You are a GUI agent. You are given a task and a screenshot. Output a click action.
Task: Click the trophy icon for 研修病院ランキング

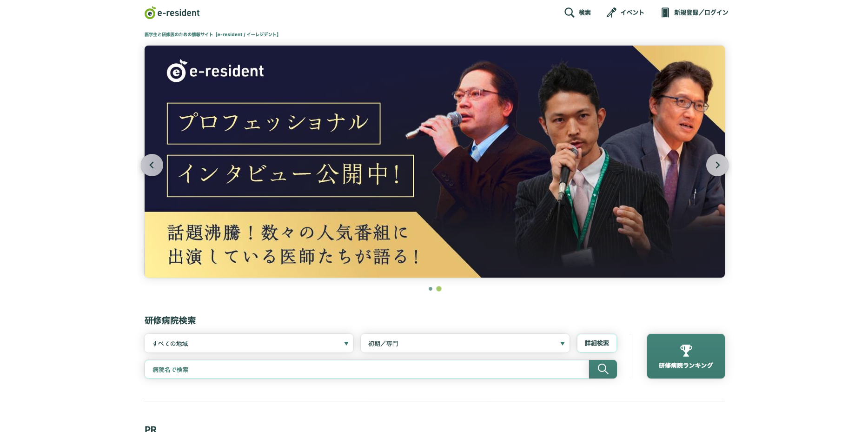[686, 350]
